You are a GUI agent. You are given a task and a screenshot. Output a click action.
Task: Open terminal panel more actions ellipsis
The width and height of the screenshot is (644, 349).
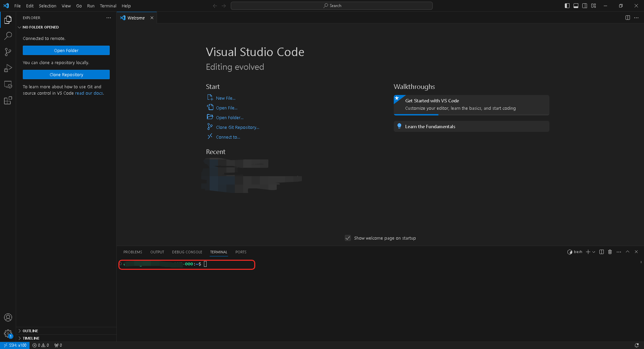pos(619,252)
